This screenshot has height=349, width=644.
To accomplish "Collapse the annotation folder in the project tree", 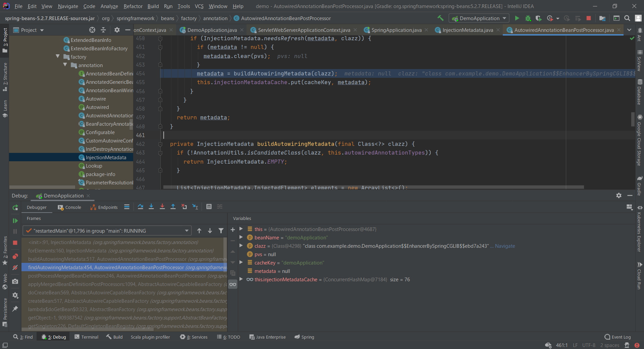I will tap(65, 65).
